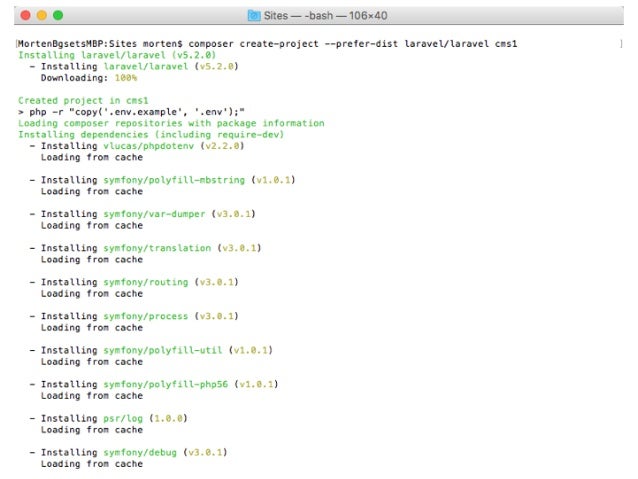
Task: Click the composer create-project command line
Action: (x=267, y=44)
